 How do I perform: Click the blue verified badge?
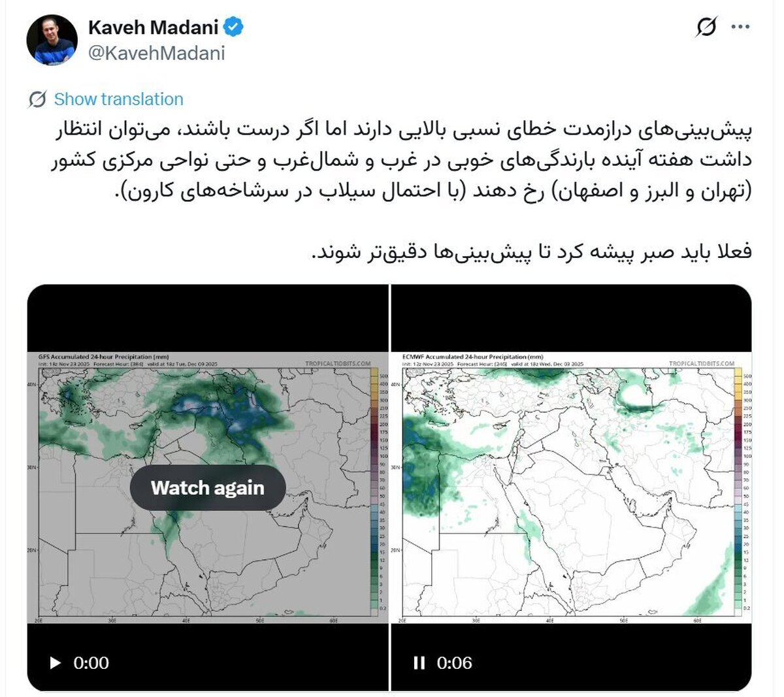click(234, 27)
